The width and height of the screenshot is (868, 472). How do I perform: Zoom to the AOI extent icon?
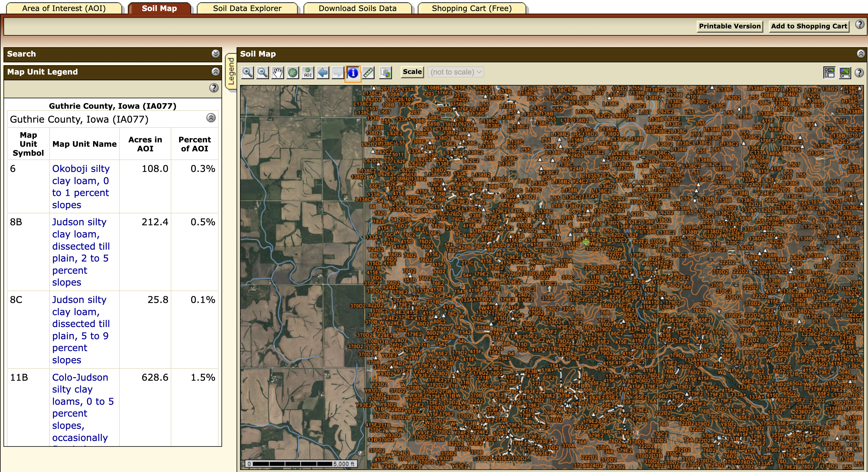pyautogui.click(x=307, y=72)
